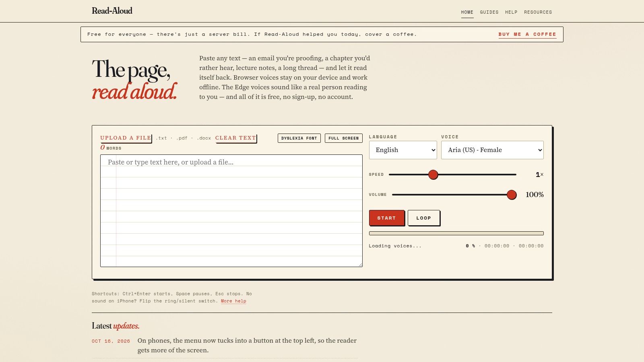Click the playback progress bar
The width and height of the screenshot is (644, 362).
click(x=456, y=233)
